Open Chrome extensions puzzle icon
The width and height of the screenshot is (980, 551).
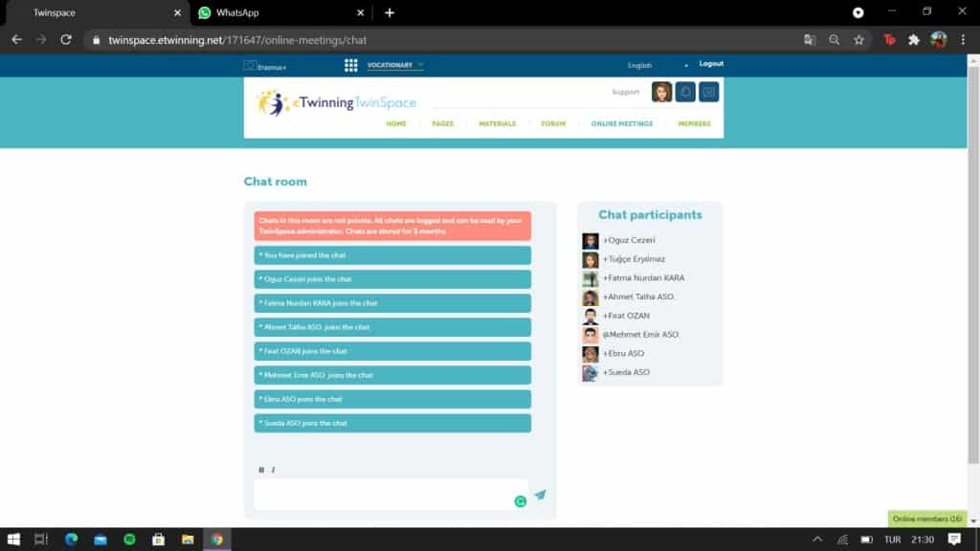(914, 40)
